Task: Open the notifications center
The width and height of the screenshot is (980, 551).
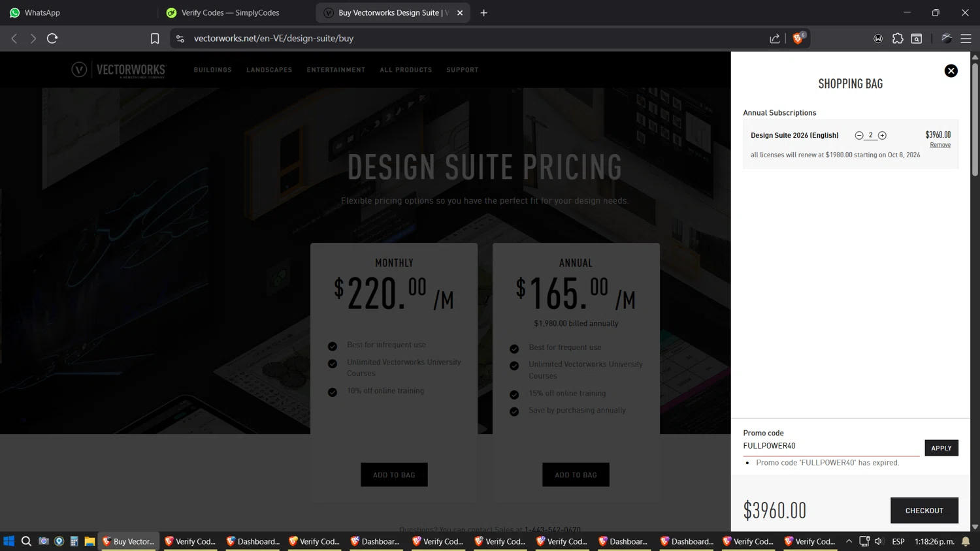Action: point(966,541)
